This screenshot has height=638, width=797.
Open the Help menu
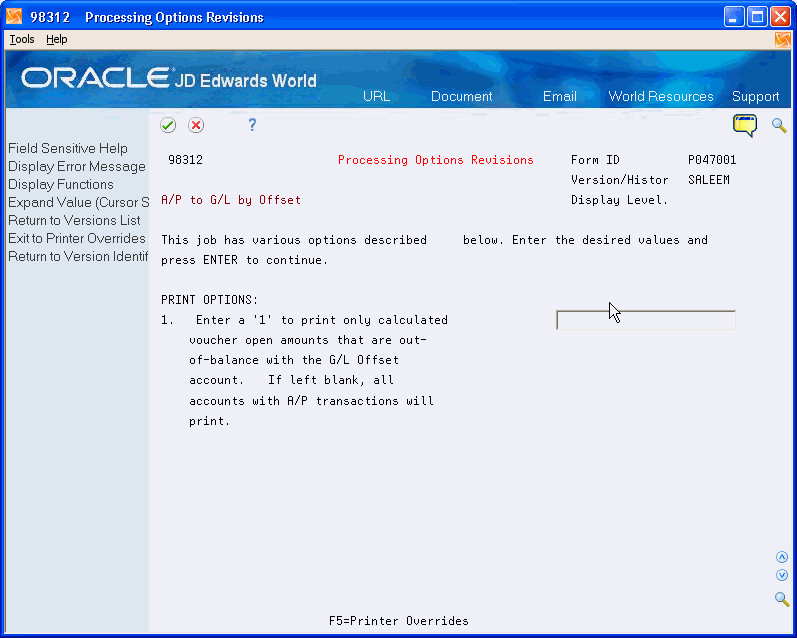pos(56,39)
